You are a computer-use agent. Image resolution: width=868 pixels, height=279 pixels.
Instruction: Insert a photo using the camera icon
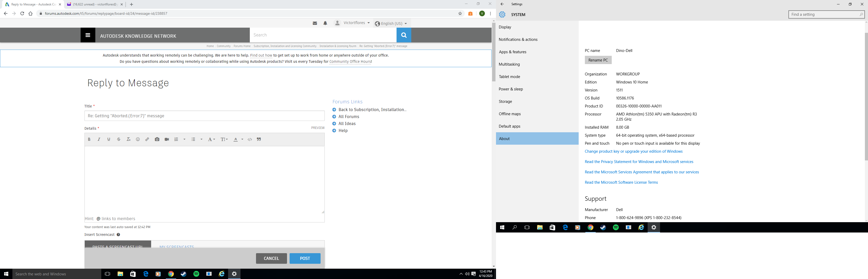tap(157, 139)
